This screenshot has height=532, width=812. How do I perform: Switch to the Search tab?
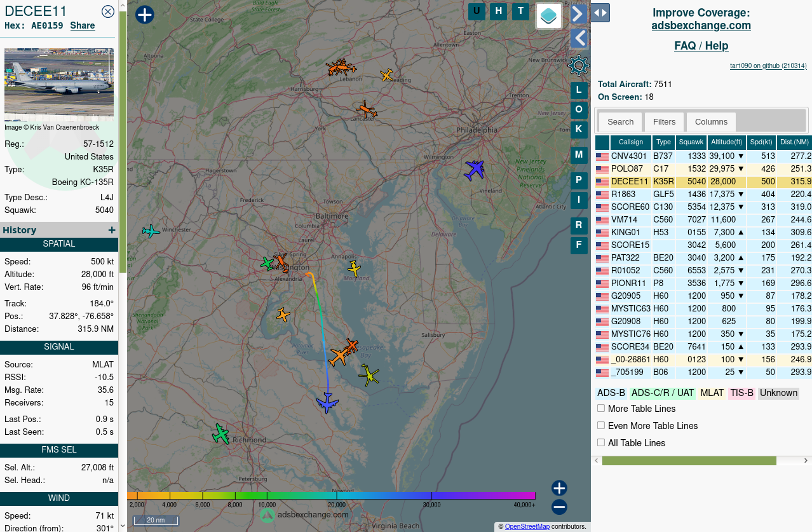coord(620,121)
